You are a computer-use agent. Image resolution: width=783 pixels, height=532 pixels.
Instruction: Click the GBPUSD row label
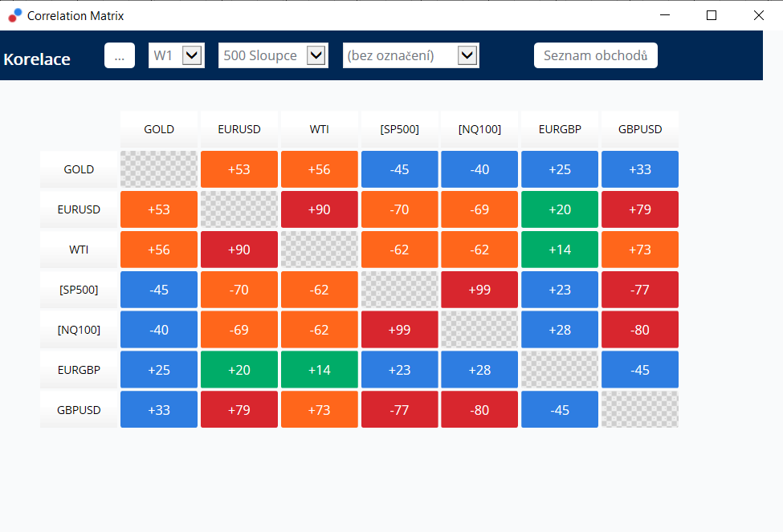[79, 410]
